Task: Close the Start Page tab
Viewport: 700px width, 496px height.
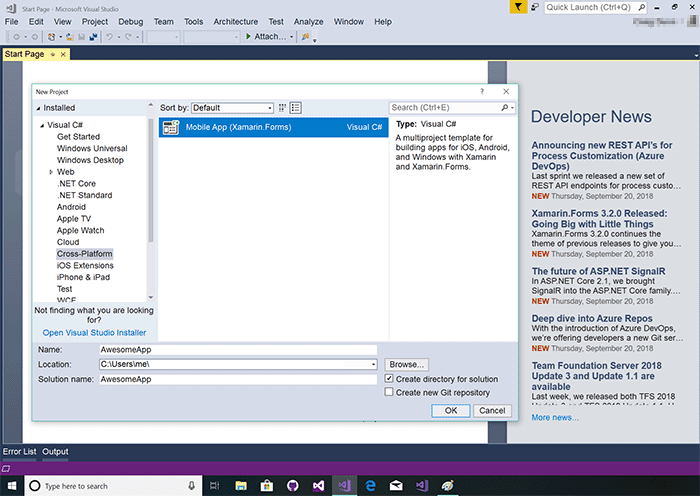Action: pyautogui.click(x=63, y=54)
